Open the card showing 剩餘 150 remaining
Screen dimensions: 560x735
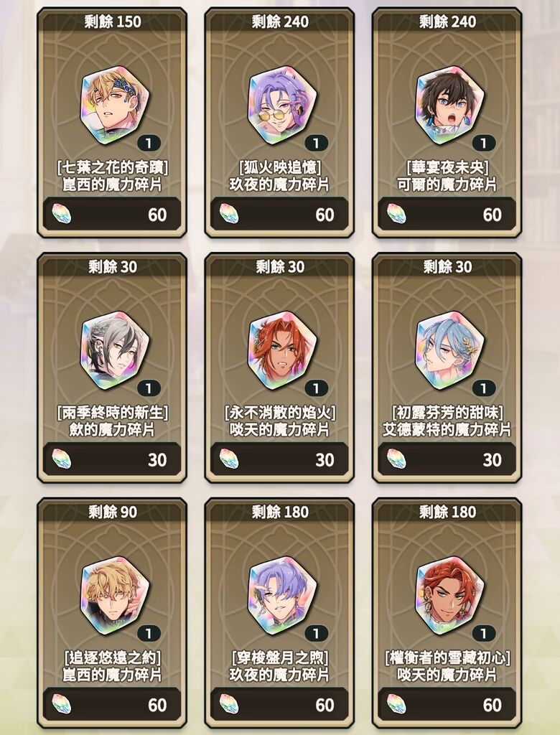(112, 123)
